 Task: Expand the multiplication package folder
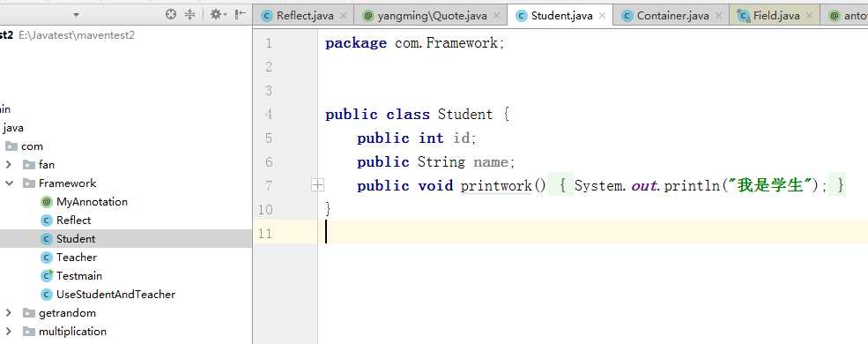point(8,332)
